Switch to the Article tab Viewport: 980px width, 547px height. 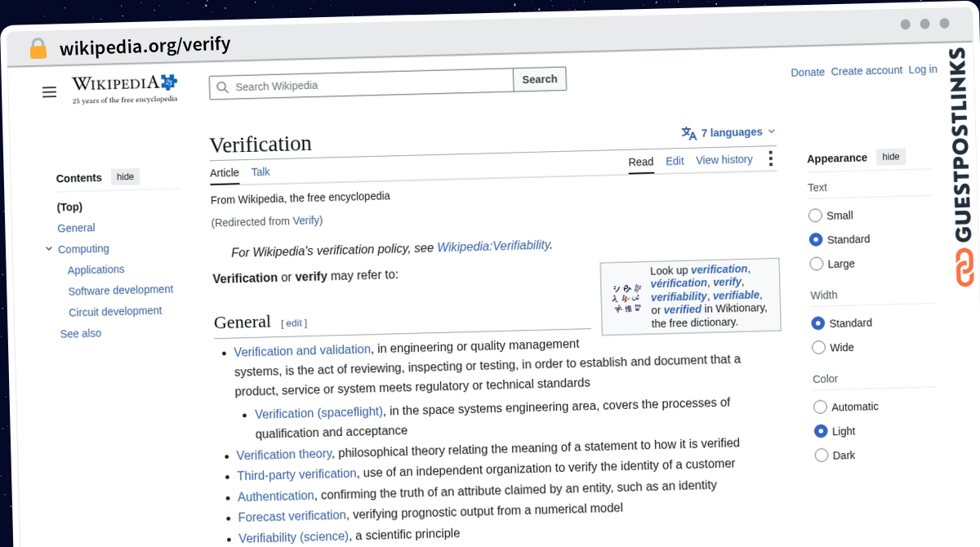coord(225,172)
